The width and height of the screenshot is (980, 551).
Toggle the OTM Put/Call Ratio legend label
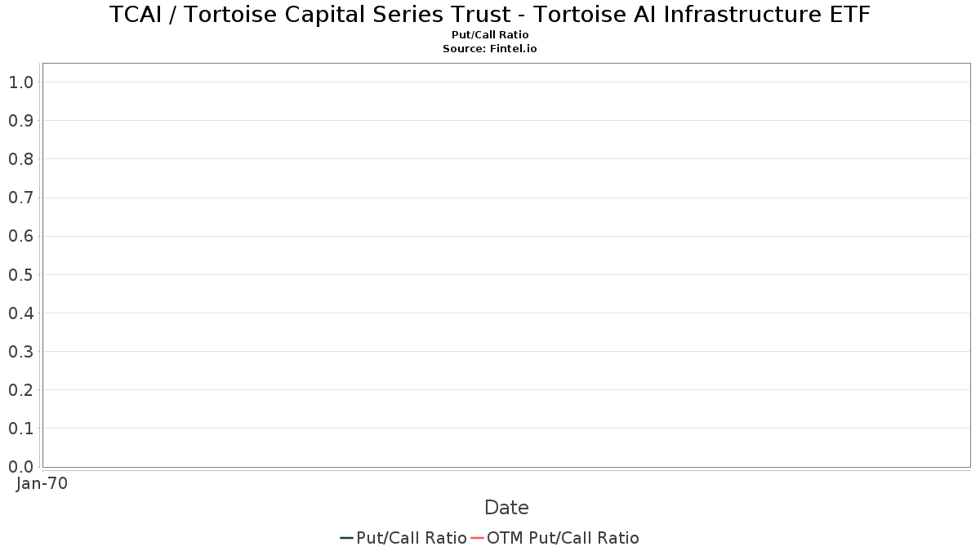pos(563,538)
